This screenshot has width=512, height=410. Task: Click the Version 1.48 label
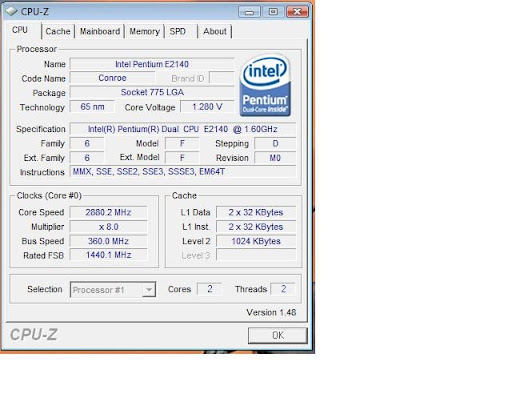point(271,312)
